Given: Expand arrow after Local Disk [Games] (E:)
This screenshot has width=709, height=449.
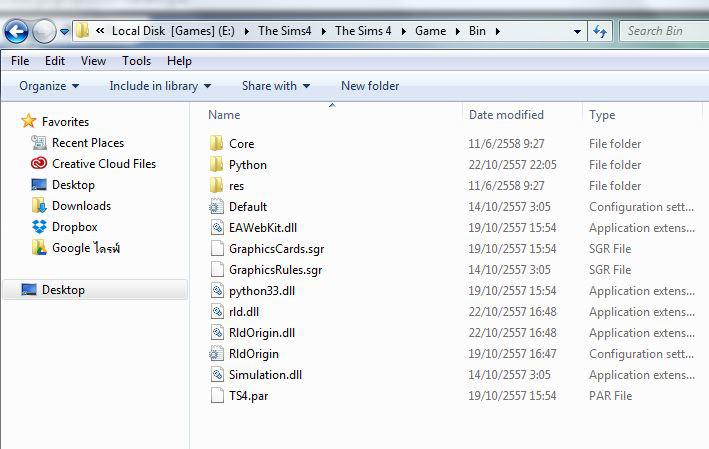Looking at the screenshot, I should [247, 31].
